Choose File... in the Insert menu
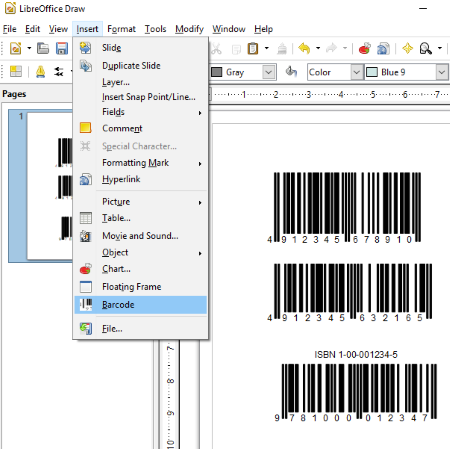 pyautogui.click(x=141, y=329)
